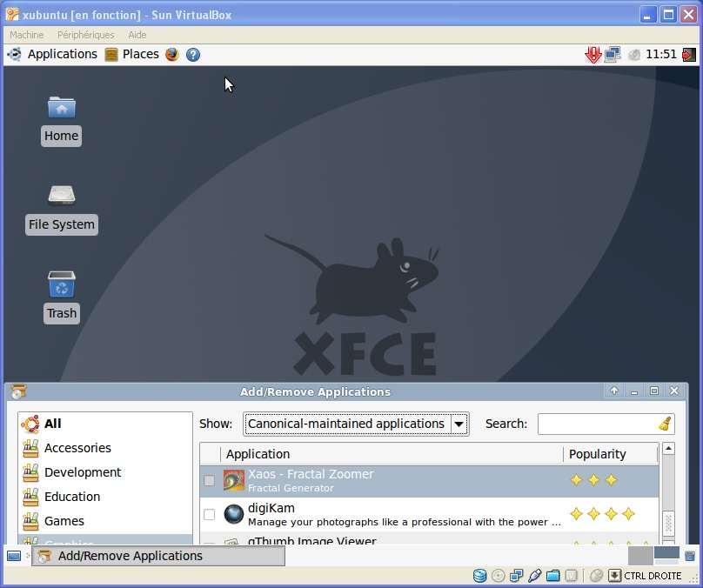Click the VirtualBox mouse integration status icon
The height and width of the screenshot is (588, 703).
click(x=596, y=576)
